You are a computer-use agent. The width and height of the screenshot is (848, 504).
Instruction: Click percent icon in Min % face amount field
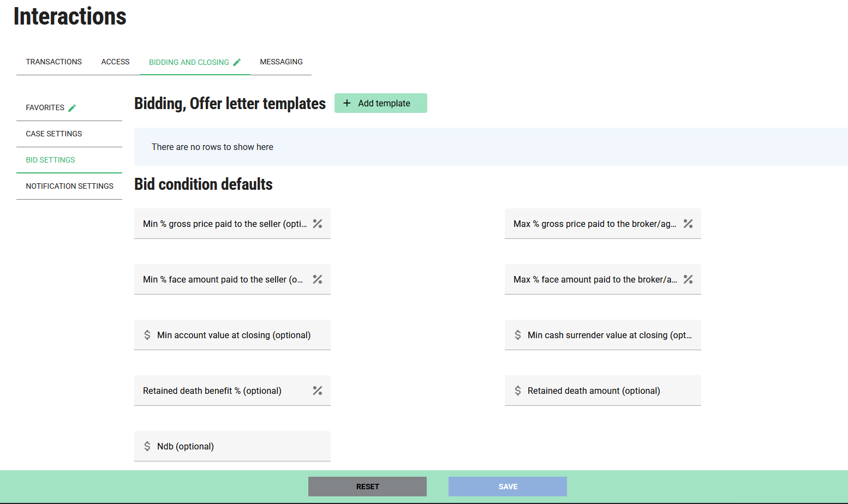point(318,279)
